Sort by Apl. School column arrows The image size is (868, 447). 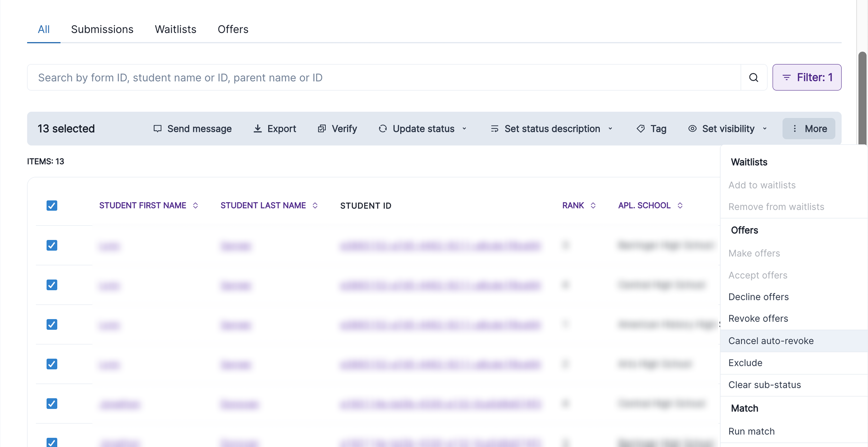pos(680,205)
